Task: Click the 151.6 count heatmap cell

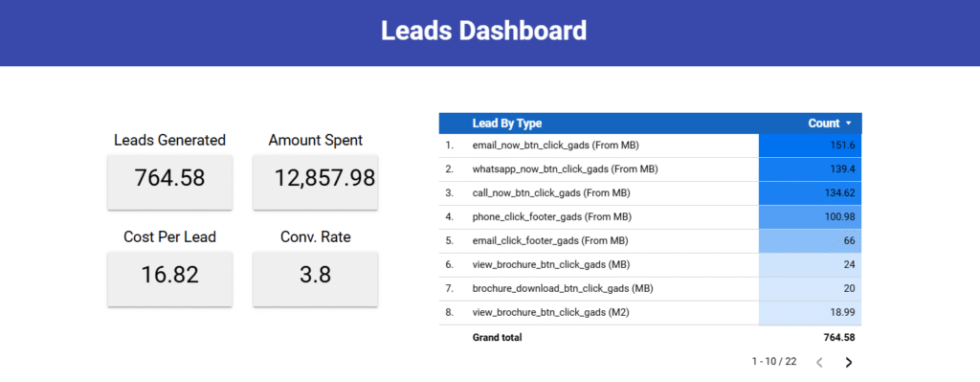Action: click(x=810, y=146)
